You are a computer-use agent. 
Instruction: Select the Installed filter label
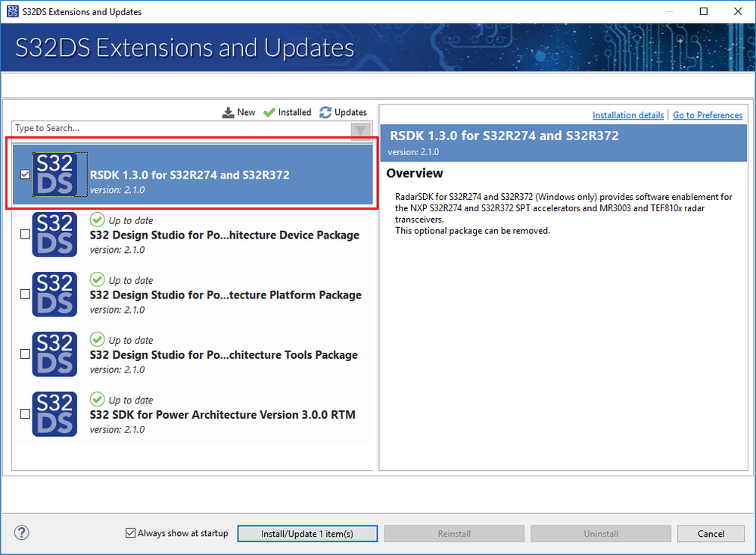click(294, 113)
